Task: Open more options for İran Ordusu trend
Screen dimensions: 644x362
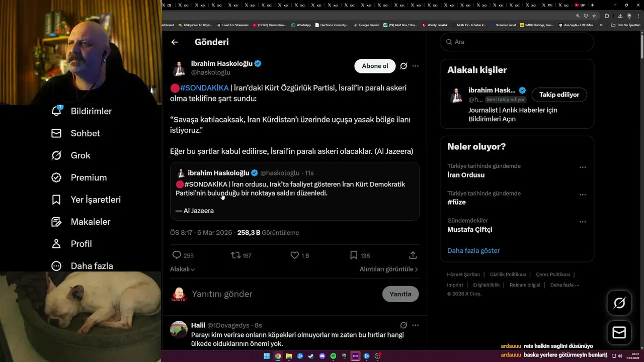Action: [x=583, y=167]
